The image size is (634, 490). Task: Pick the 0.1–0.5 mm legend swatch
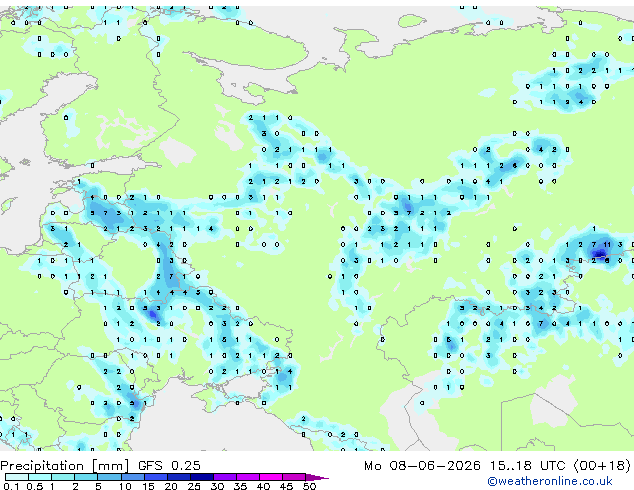(17, 477)
